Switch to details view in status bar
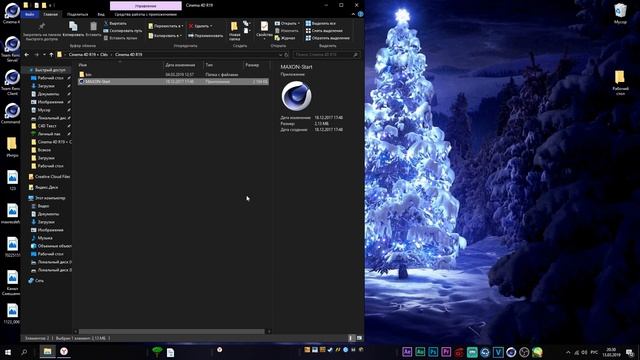 (351, 338)
